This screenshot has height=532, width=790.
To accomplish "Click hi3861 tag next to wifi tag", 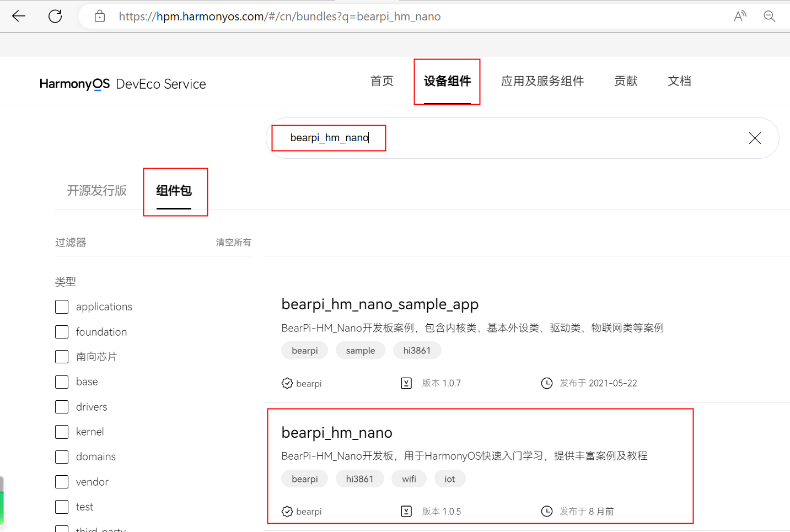I will coord(359,479).
